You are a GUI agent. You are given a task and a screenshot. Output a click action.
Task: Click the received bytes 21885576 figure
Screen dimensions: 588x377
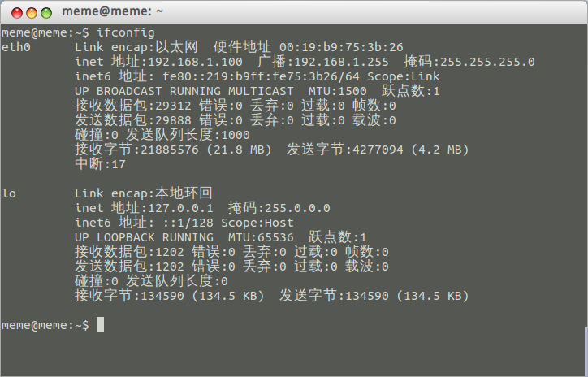170,149
